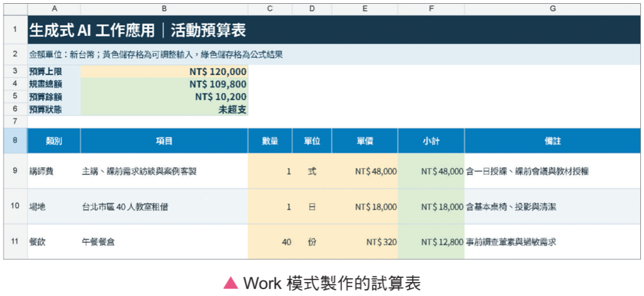
Task: Click the note cell starting with 金額單位
Action: tap(334, 55)
